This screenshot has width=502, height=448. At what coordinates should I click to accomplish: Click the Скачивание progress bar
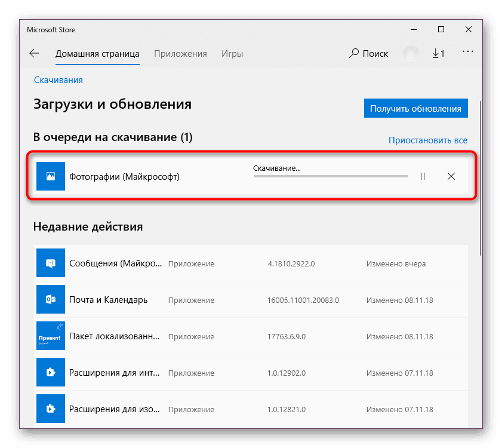[x=331, y=176]
